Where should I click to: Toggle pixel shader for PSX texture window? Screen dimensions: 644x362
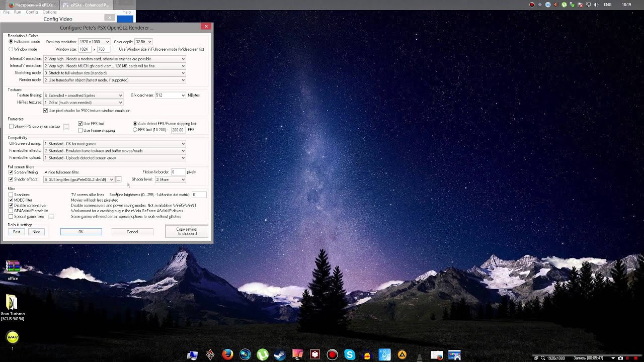46,111
